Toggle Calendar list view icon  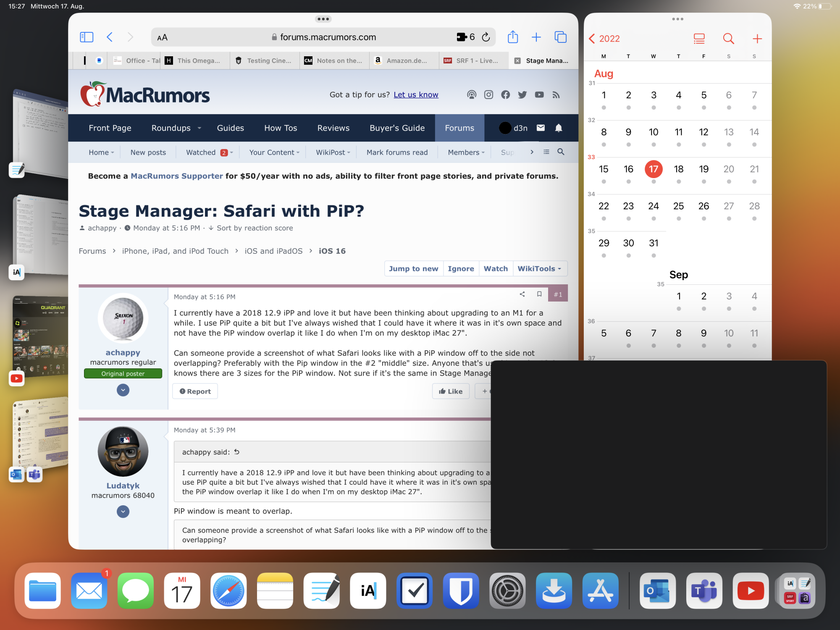[699, 39]
